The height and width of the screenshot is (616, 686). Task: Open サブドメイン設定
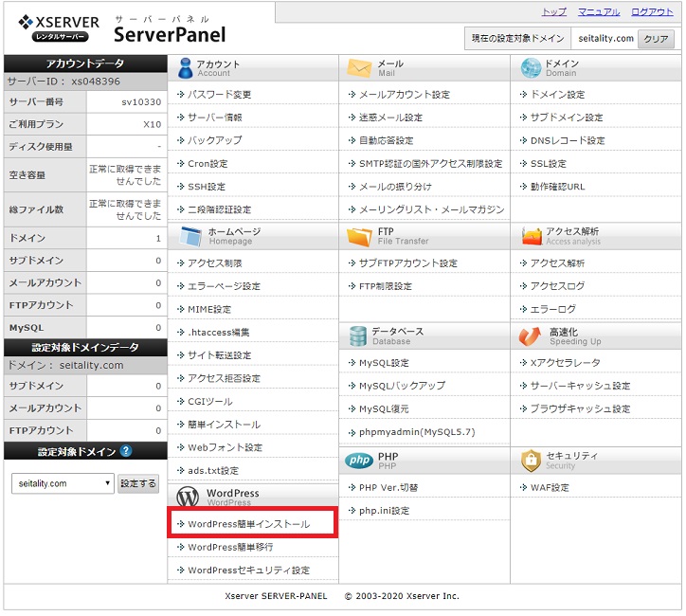567,118
